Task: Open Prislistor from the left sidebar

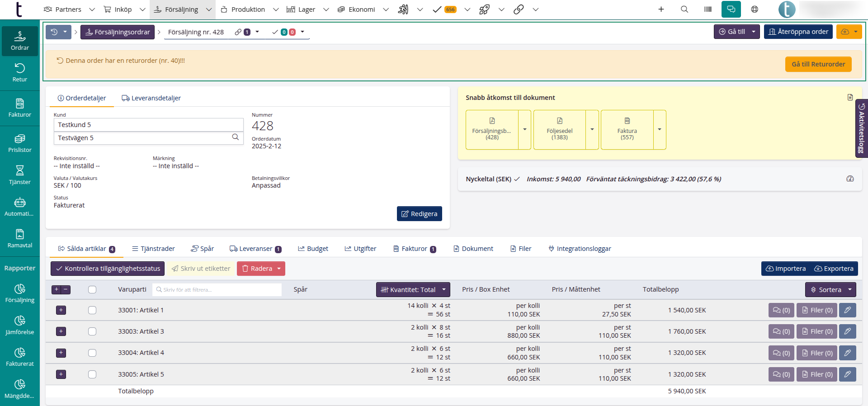Action: [x=19, y=143]
